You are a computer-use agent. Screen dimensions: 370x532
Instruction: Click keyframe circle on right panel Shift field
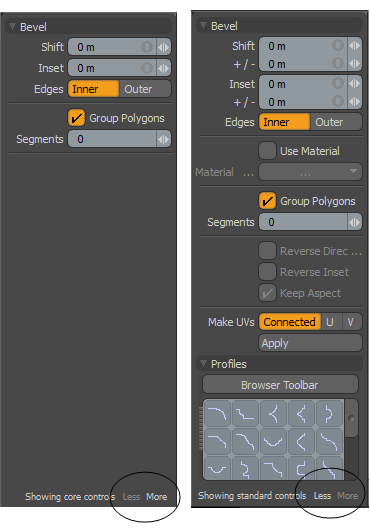(338, 46)
